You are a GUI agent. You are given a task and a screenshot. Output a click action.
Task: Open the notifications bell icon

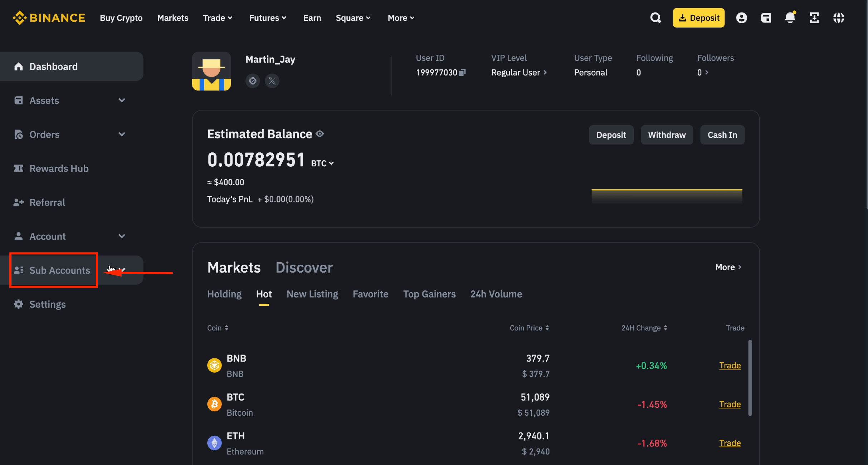point(790,18)
